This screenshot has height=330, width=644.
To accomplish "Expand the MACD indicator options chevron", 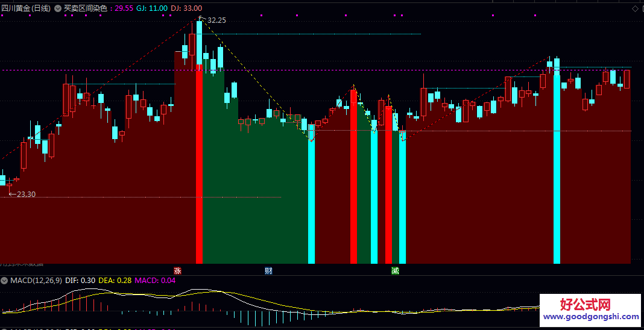I will click(4, 281).
